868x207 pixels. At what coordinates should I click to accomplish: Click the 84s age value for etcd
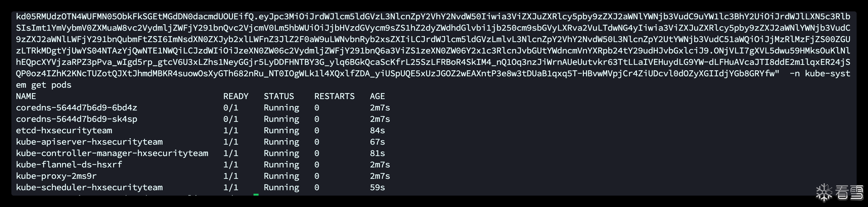click(377, 130)
